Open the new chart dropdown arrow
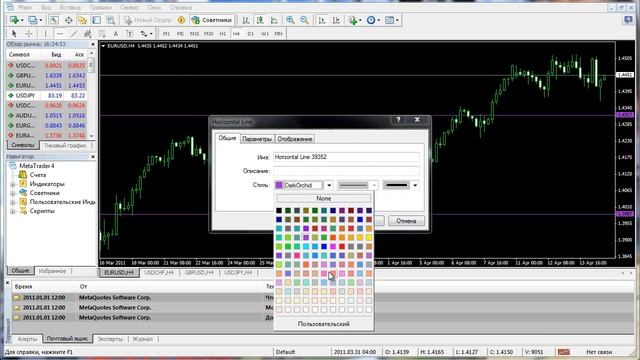This screenshot has height=360, width=640. 22,20
